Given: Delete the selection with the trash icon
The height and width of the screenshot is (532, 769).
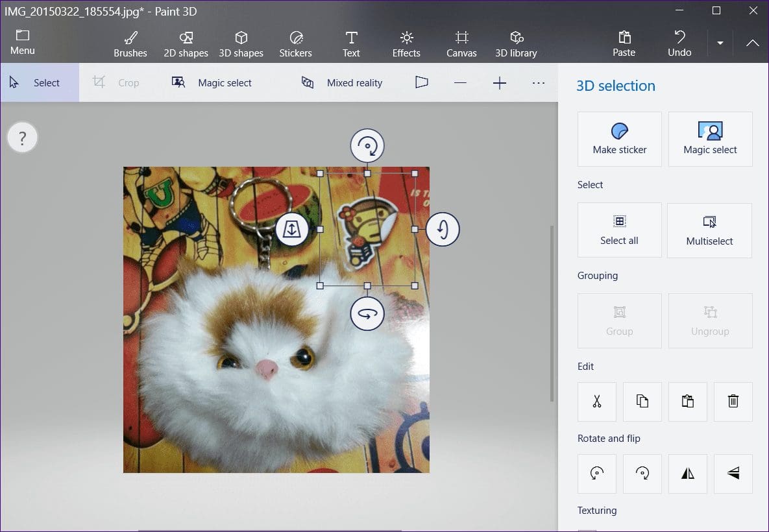Looking at the screenshot, I should click(x=733, y=402).
